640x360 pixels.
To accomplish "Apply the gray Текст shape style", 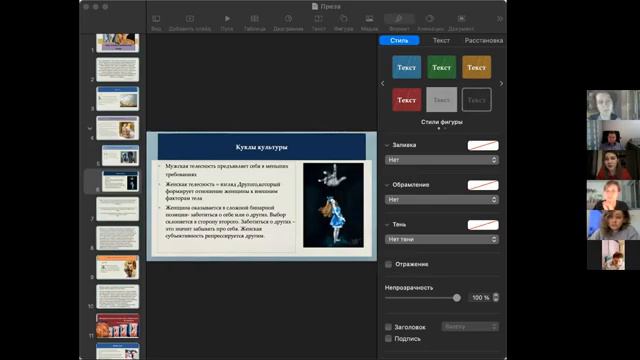I will click(441, 100).
